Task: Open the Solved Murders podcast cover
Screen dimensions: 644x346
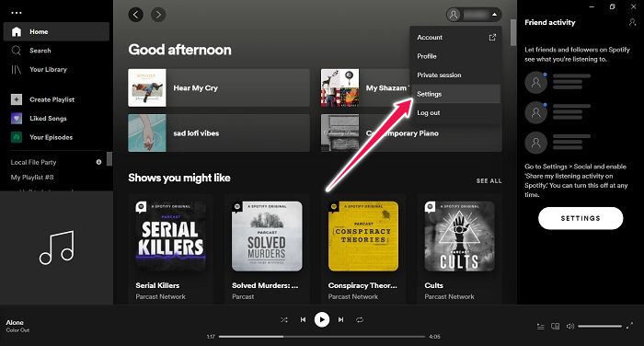Action: point(267,236)
